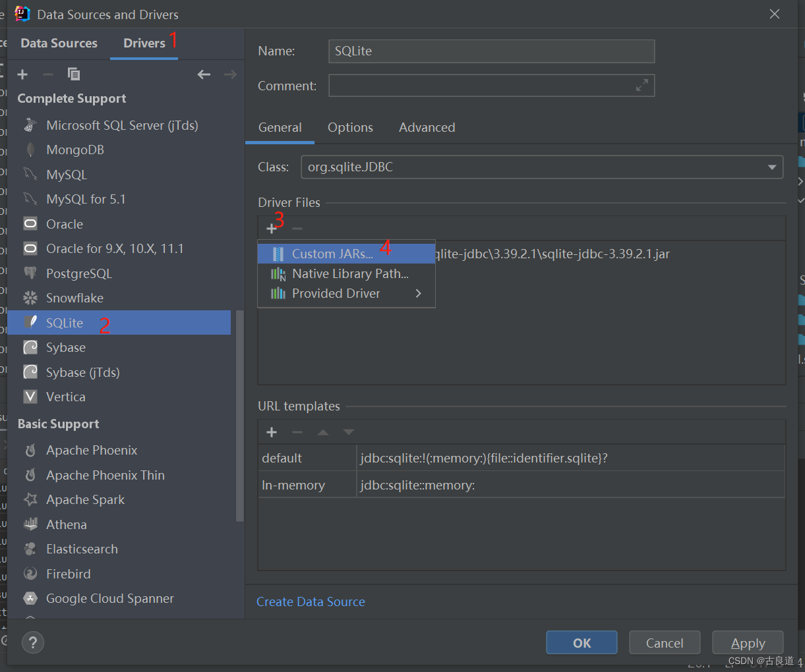Select the Sybase (jTds) driver
The width and height of the screenshot is (805, 672).
119,372
